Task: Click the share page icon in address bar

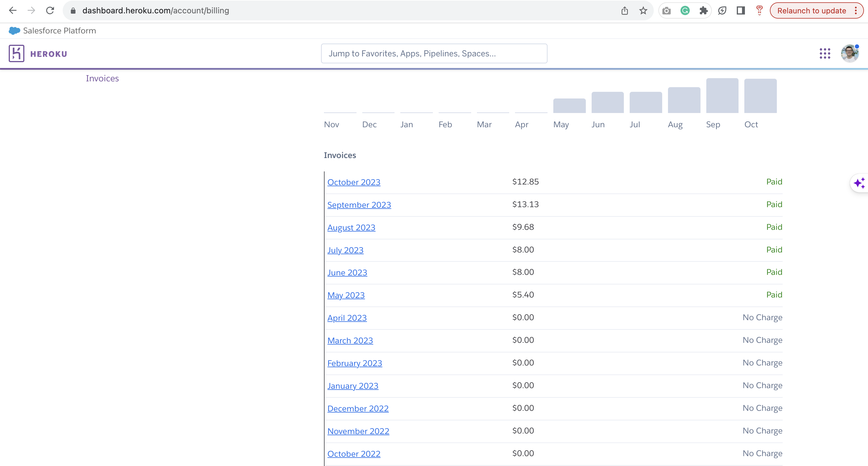Action: click(624, 11)
